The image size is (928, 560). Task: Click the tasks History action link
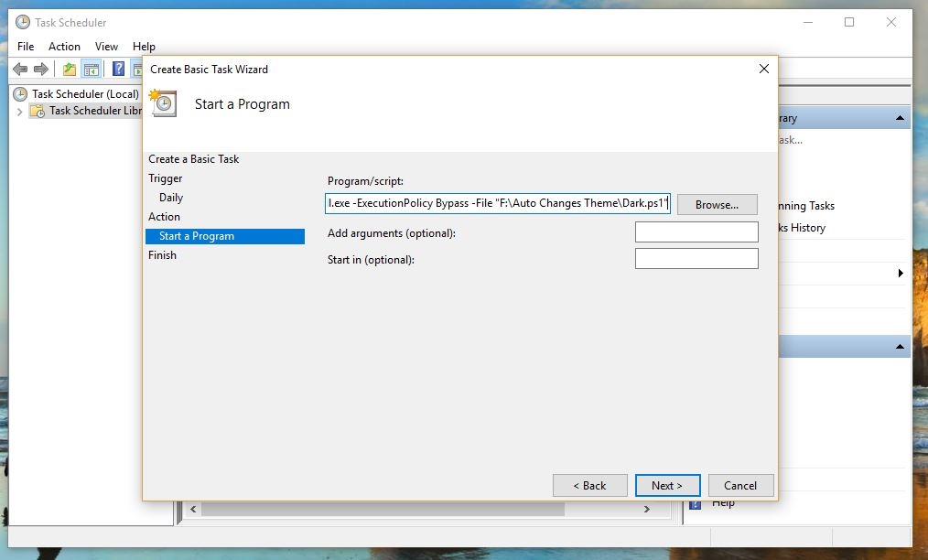[x=802, y=228]
